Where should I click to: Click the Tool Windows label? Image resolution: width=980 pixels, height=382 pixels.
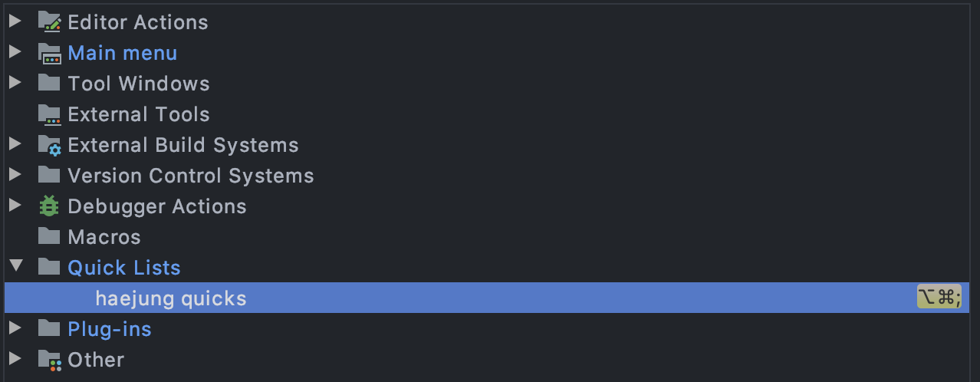pos(139,84)
